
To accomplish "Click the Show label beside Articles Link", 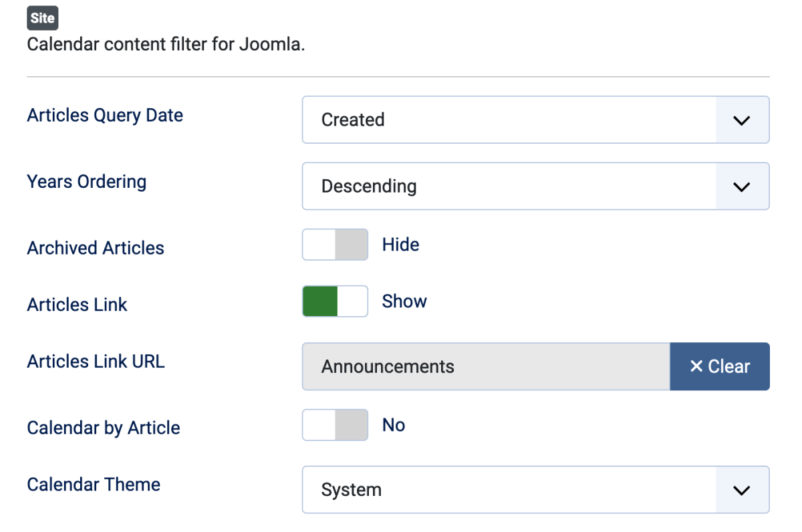I will click(404, 301).
